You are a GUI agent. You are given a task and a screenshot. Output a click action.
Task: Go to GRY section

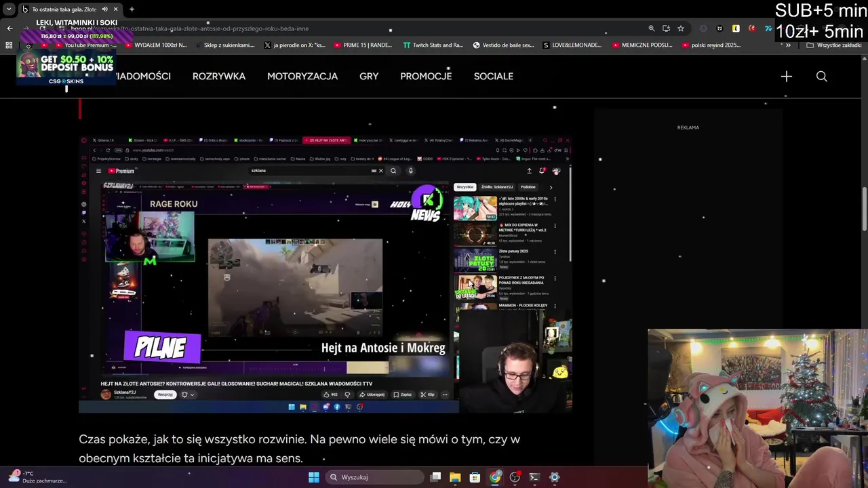tap(369, 77)
